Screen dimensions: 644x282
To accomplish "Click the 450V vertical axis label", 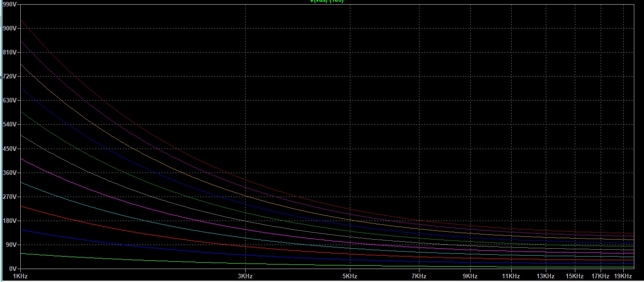I will pyautogui.click(x=9, y=149).
